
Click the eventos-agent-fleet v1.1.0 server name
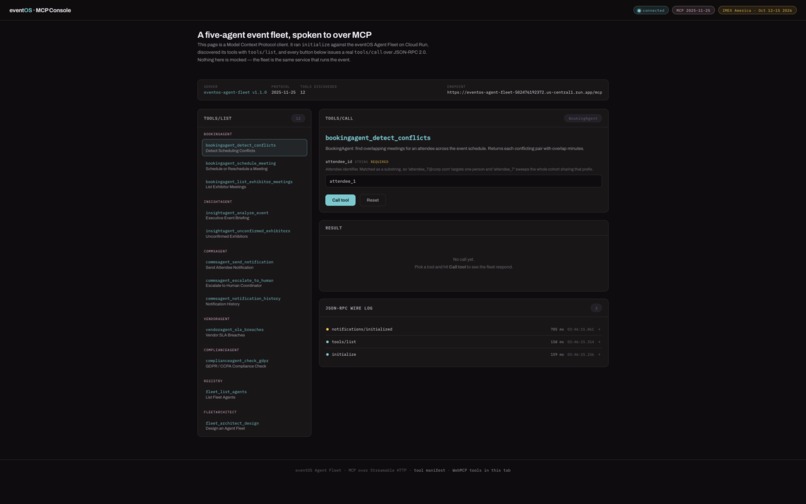tap(235, 93)
